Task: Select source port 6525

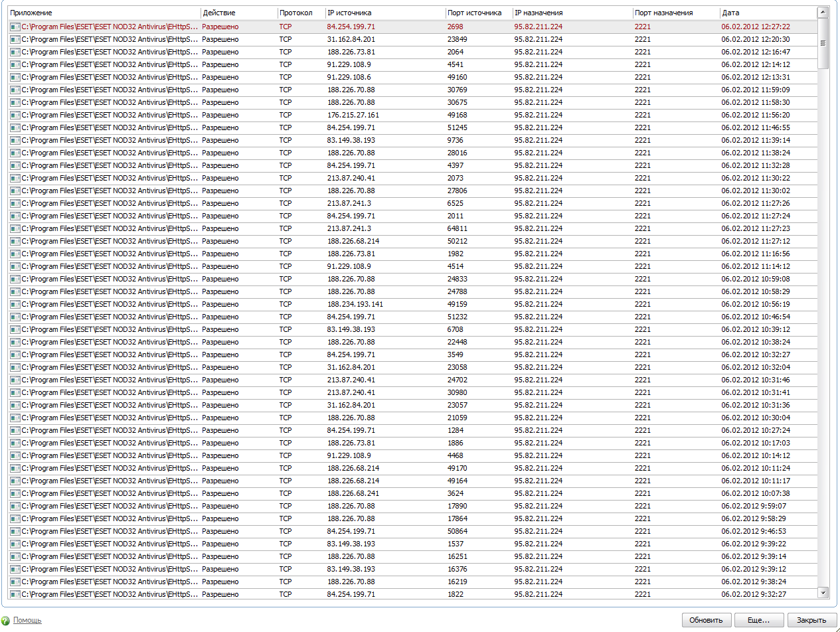Action: pos(456,204)
